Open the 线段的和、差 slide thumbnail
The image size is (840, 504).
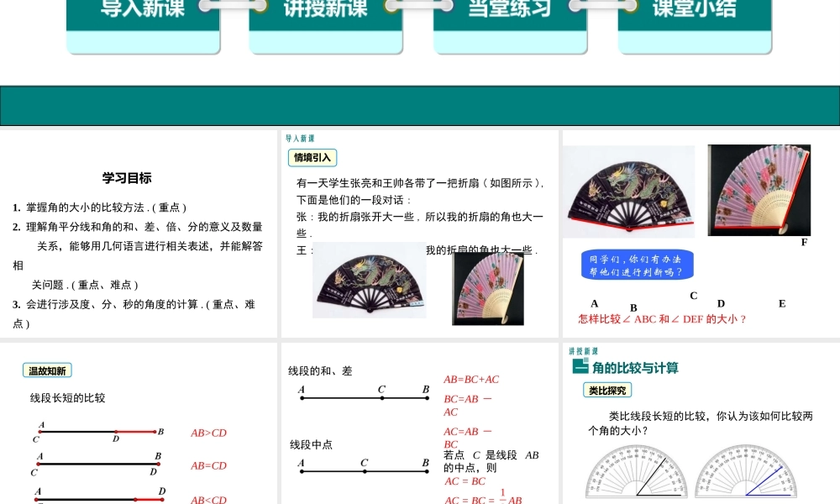(x=419, y=423)
